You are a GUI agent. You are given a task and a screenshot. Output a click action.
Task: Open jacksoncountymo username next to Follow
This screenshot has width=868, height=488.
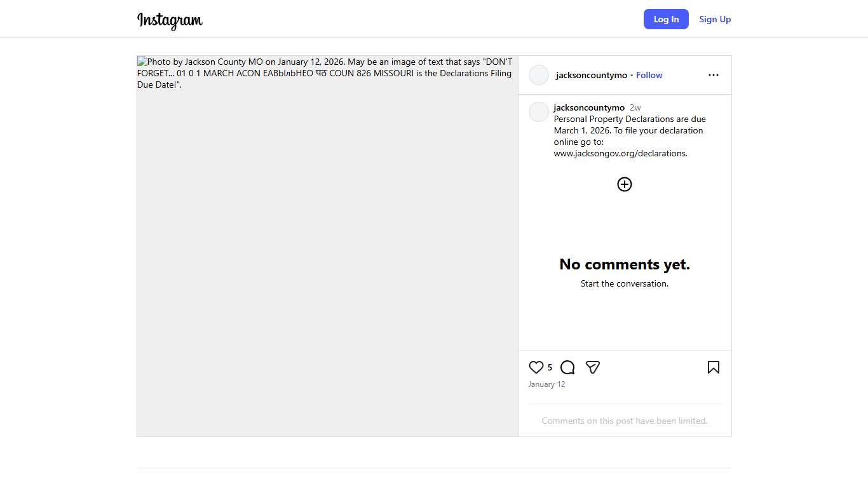pyautogui.click(x=591, y=75)
